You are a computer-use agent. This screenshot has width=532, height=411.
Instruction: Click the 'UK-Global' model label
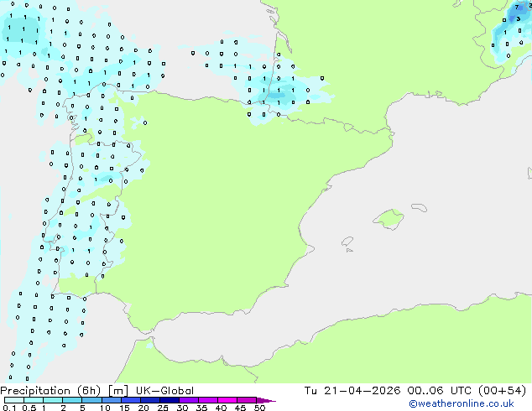point(164,391)
